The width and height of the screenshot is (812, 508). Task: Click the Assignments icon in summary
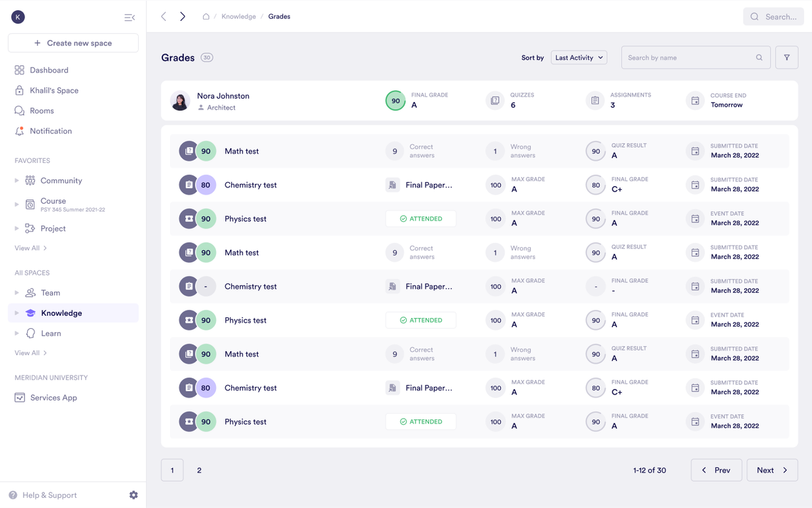(595, 101)
